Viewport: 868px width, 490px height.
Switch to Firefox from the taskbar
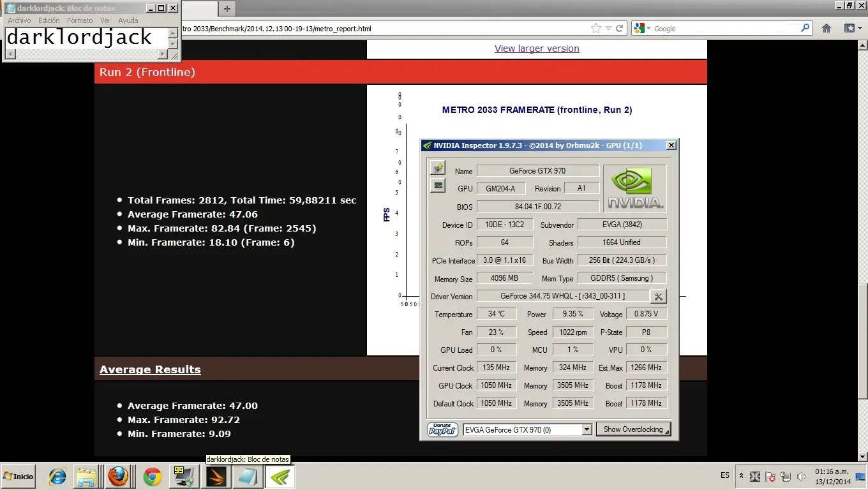(x=118, y=477)
